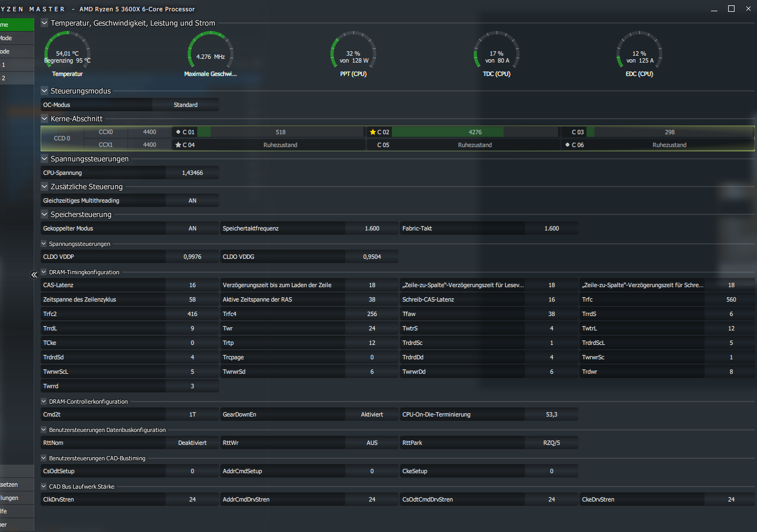Click the Gleichzeitiges Multithreading AN value
757x532 pixels.
coord(192,201)
